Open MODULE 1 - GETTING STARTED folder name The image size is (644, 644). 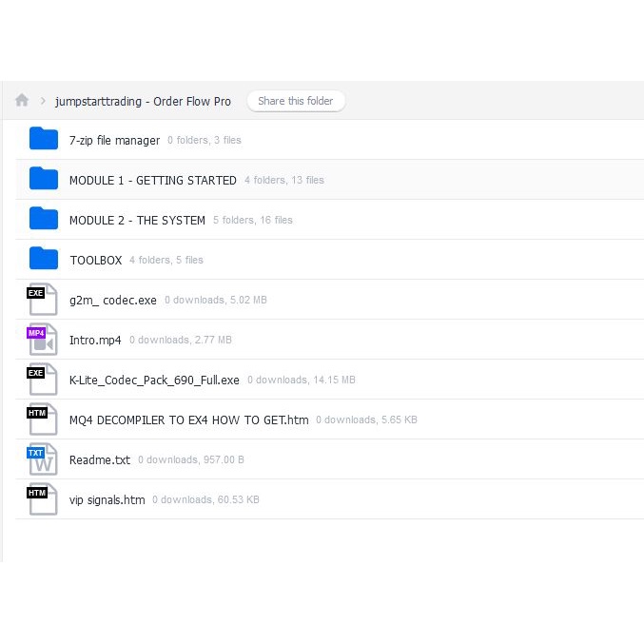[152, 180]
